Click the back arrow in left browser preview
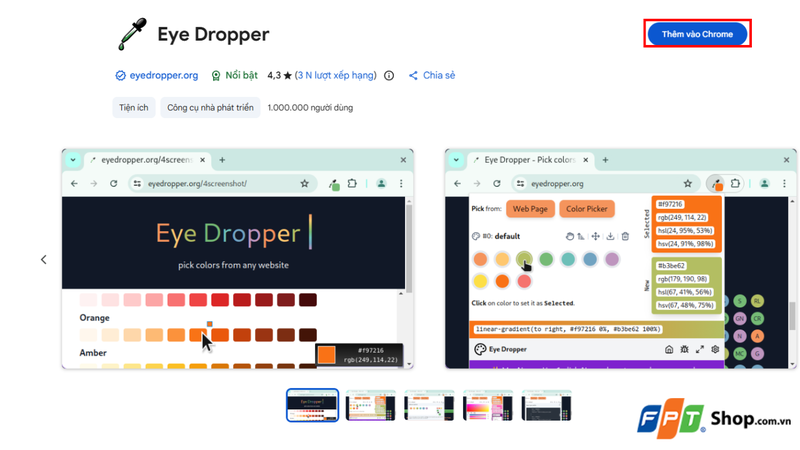This screenshot has width=800, height=450. coord(74,184)
